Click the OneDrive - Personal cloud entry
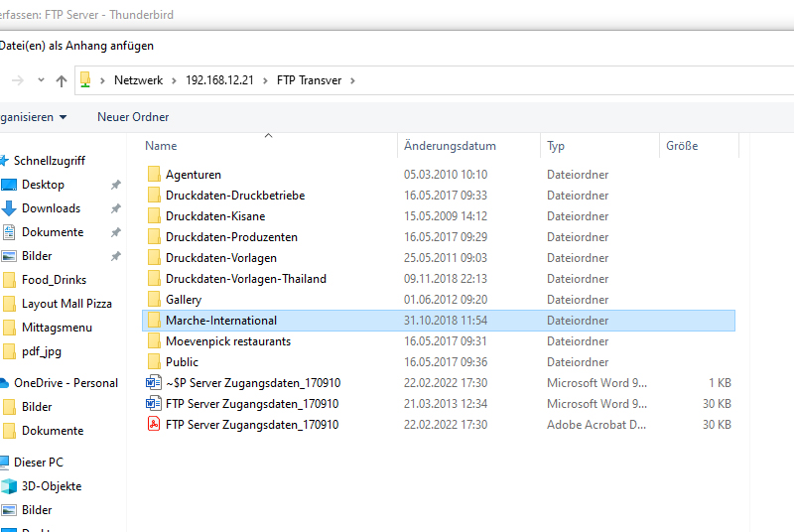The image size is (794, 532). pos(65,383)
